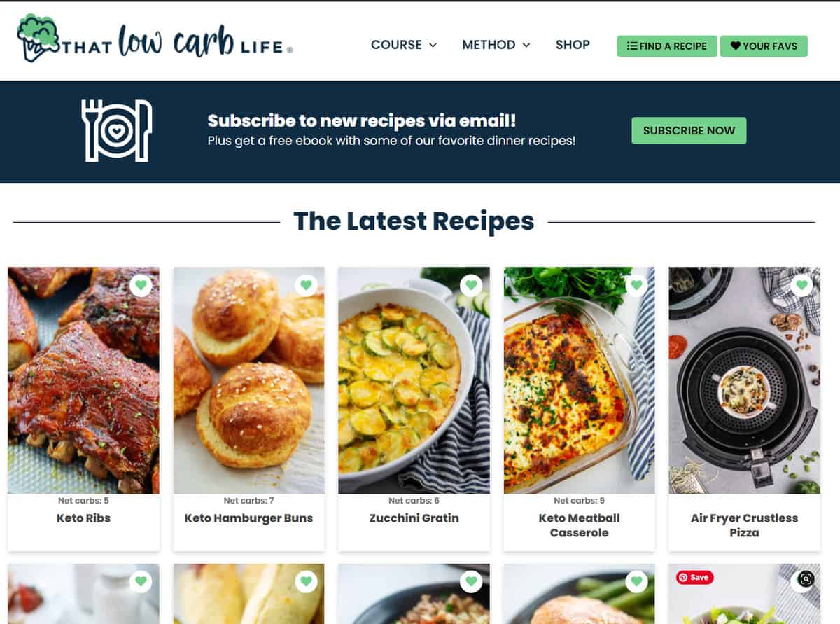Expand the COURSE dropdown menu

[404, 45]
